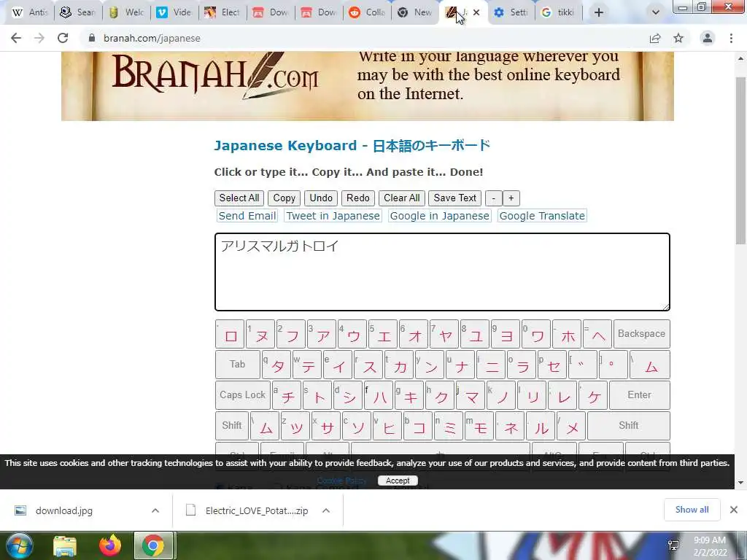747x560 pixels.
Task: Click the チ key labeled a
Action: (x=286, y=394)
